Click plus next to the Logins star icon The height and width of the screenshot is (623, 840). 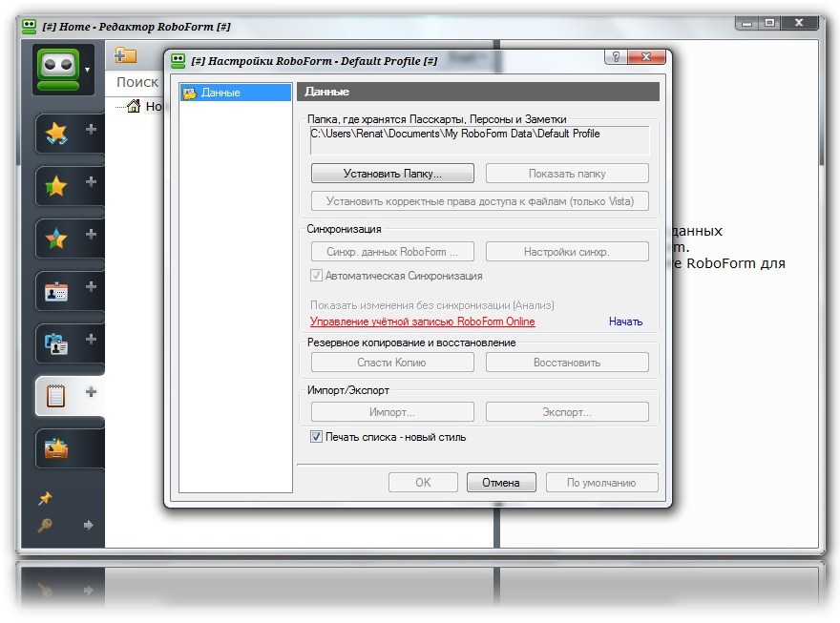point(91,129)
